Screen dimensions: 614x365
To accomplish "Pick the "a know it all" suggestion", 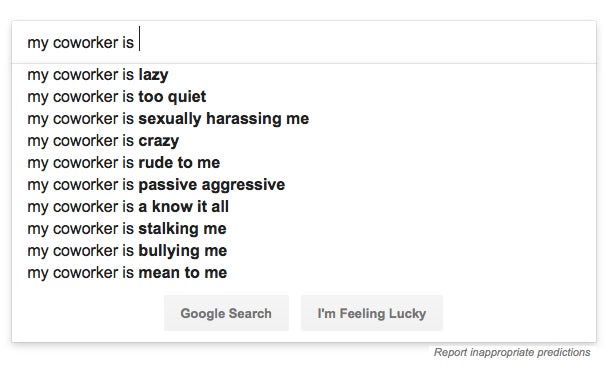I will [304, 206].
